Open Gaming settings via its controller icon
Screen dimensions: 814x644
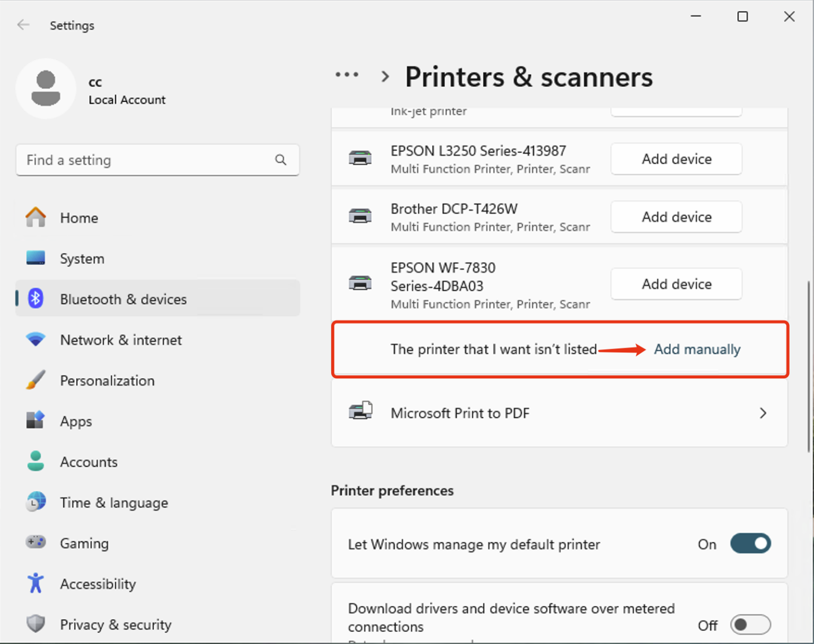(35, 543)
